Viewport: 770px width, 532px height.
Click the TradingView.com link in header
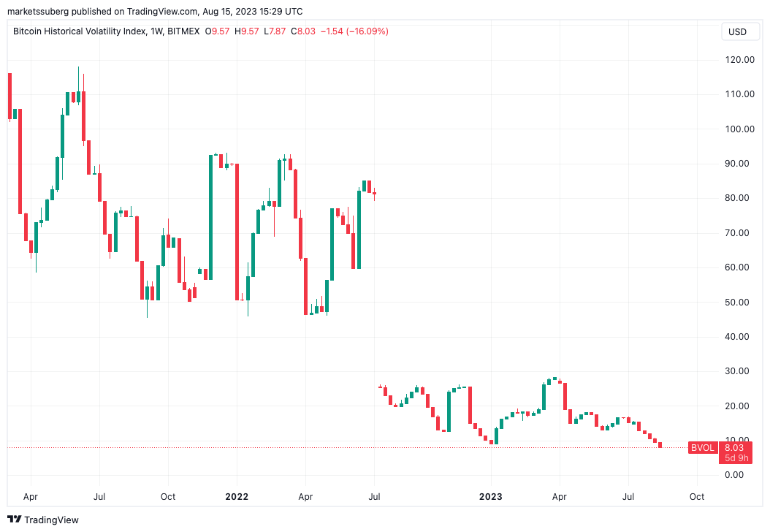[x=162, y=11]
